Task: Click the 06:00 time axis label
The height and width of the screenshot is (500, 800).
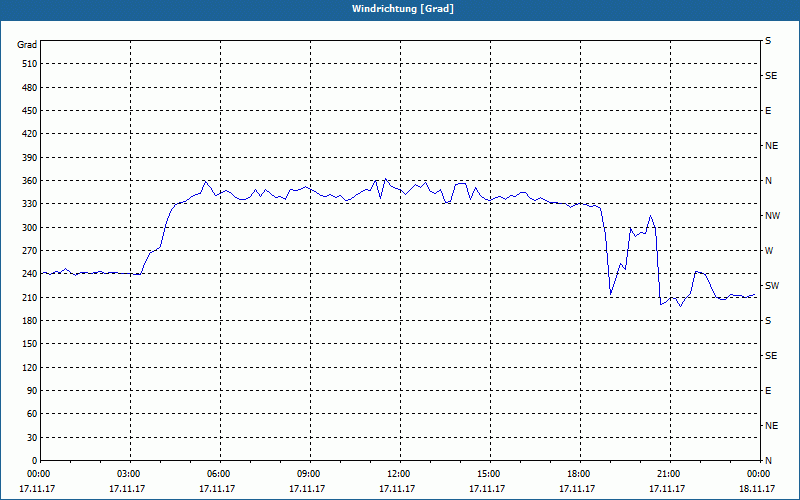Action: [x=219, y=474]
